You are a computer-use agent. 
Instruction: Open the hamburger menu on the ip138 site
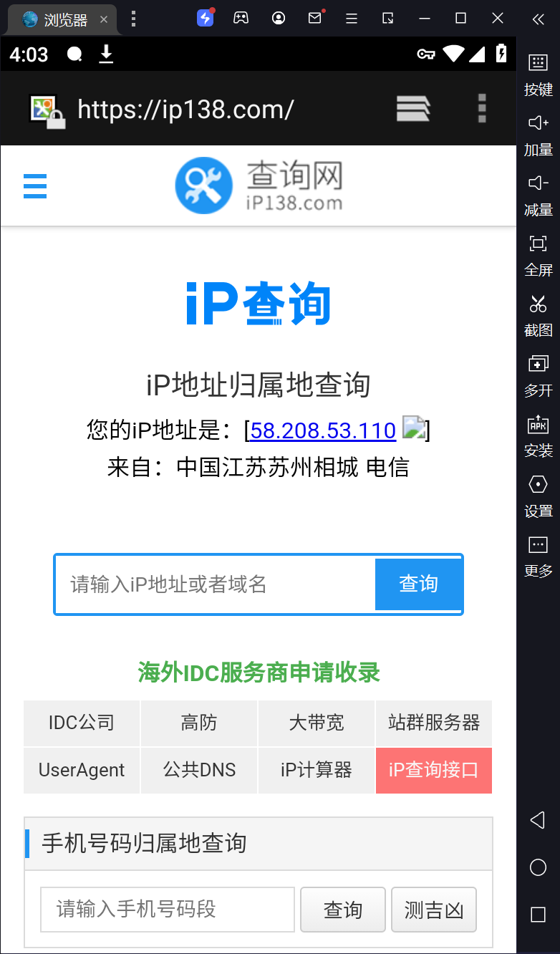click(x=35, y=186)
